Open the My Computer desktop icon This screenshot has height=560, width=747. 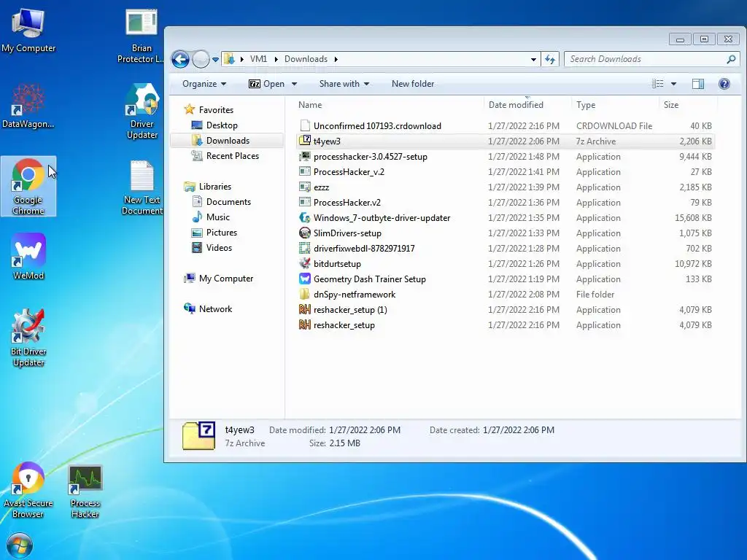click(28, 29)
